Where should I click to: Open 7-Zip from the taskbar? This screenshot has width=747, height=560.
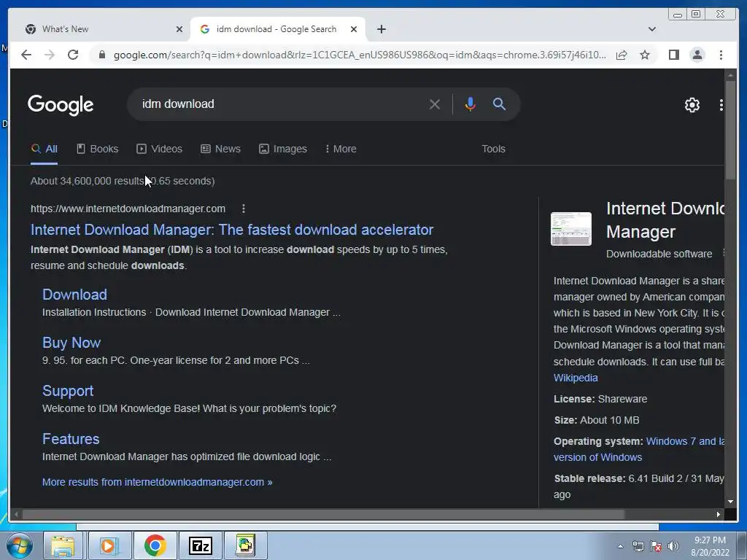(200, 545)
